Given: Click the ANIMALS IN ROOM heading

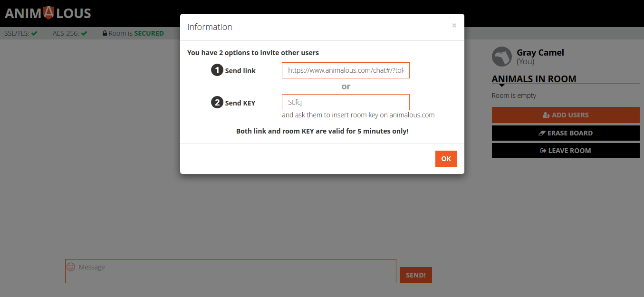Looking at the screenshot, I should coord(534,79).
